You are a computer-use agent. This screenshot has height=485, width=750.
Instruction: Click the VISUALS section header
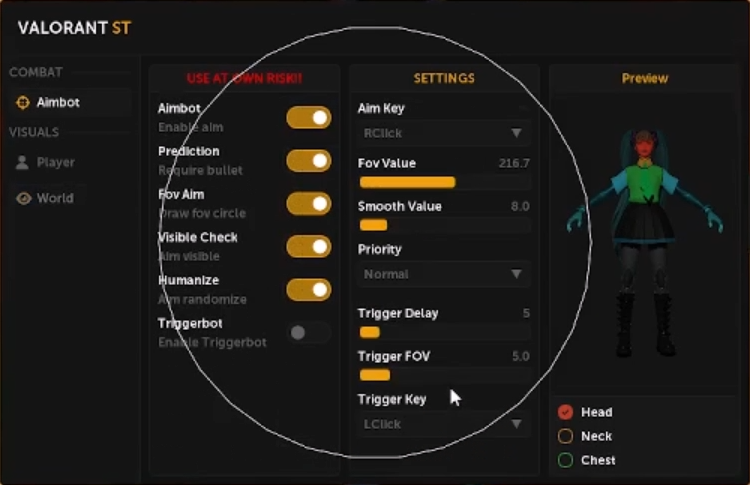pyautogui.click(x=34, y=132)
